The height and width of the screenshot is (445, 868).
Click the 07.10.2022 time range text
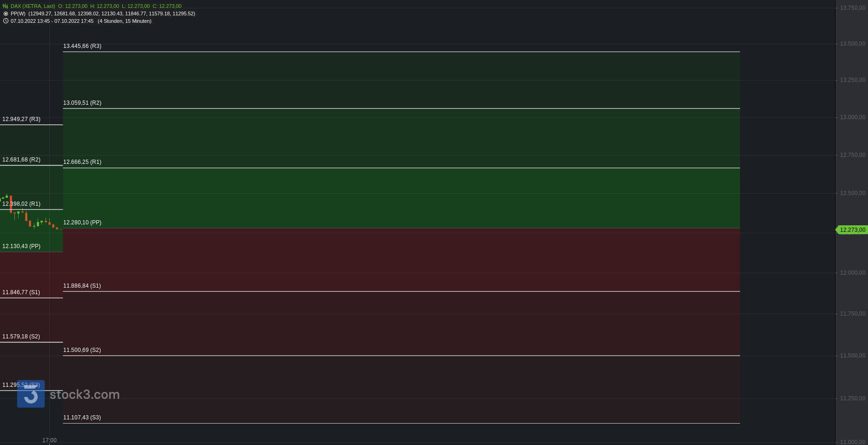[52, 21]
